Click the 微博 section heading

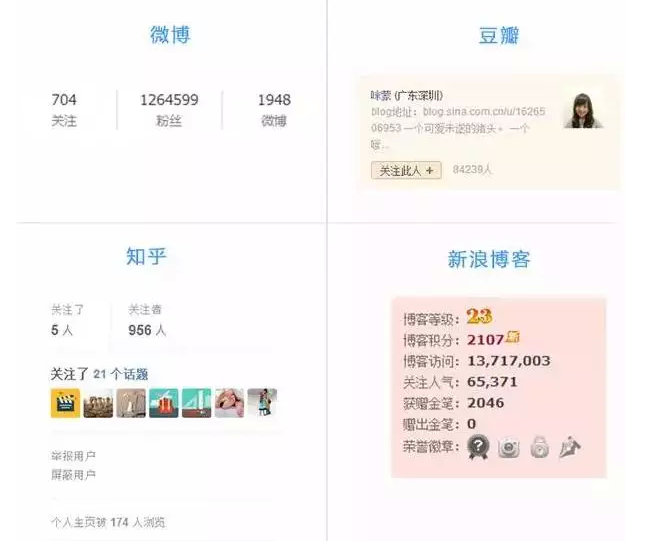170,35
